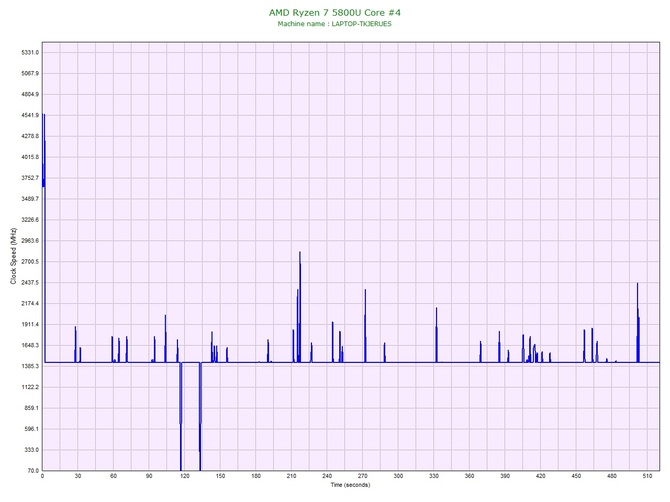Click the spike near 502 seconds
Viewport: 670px width, 502px height.
click(638, 323)
